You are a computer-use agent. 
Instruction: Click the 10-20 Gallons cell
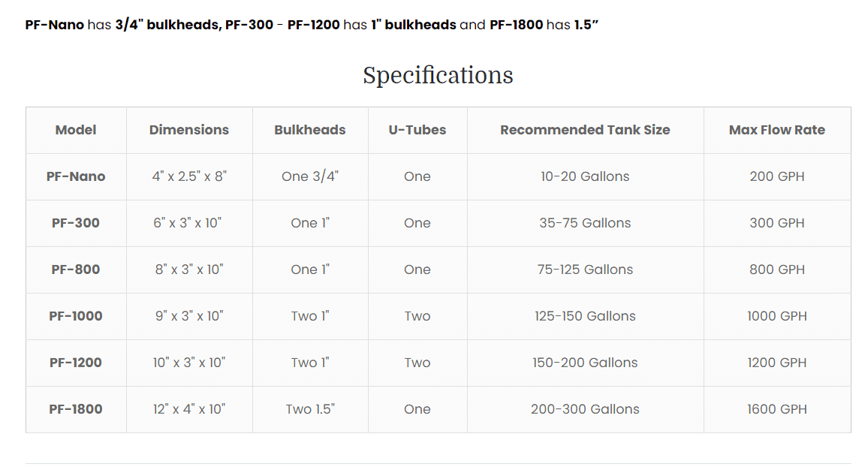click(585, 176)
